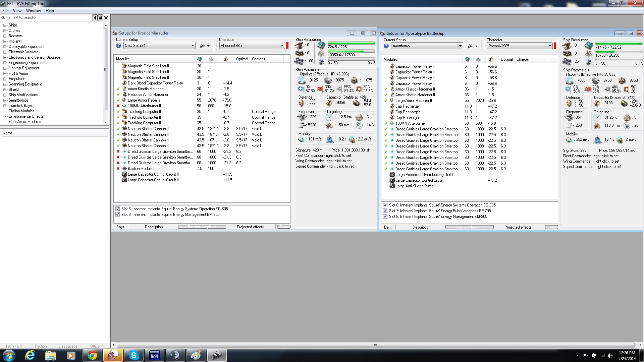Click the Faction filter button
This screenshot has height=362, width=644.
(41, 346)
